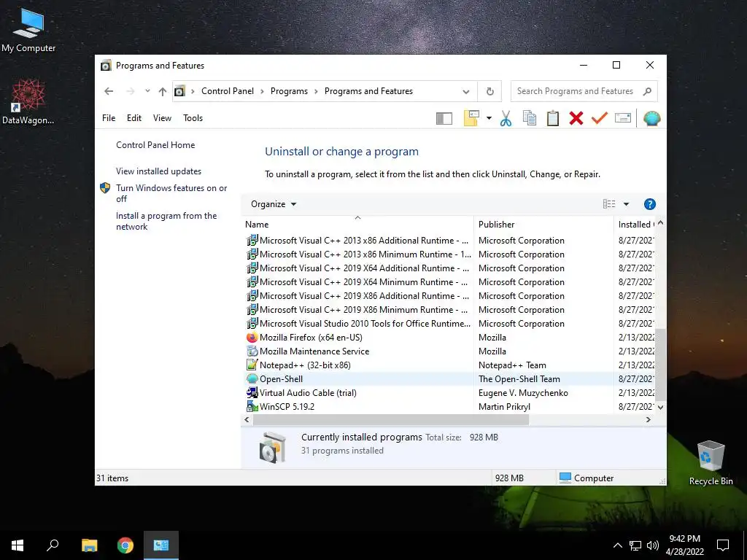Open Install a program from the network
Image resolution: width=747 pixels, height=560 pixels.
click(x=166, y=221)
